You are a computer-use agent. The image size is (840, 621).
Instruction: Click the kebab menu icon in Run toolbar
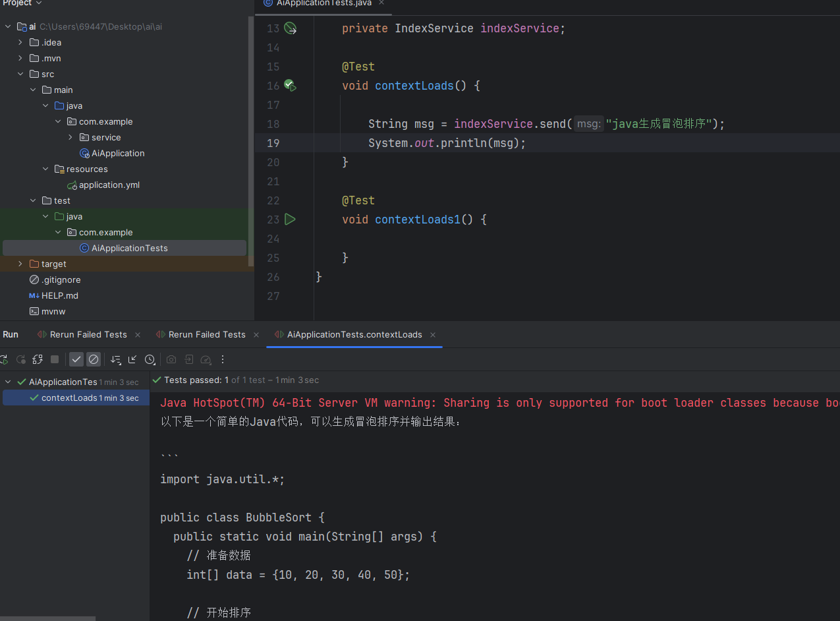point(222,359)
